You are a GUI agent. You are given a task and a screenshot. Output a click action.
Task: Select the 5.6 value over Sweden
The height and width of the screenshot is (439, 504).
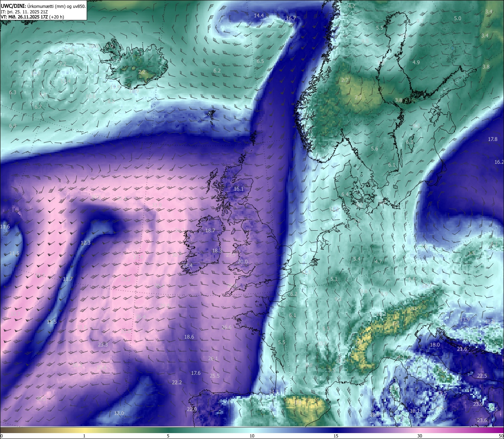click(374, 149)
